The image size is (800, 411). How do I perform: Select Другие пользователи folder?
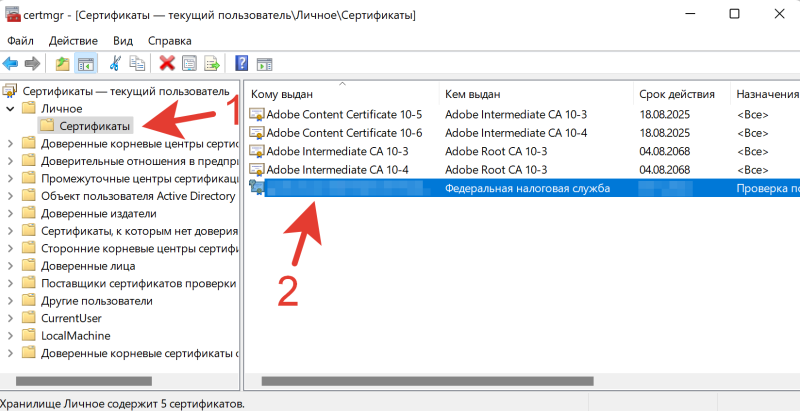tap(88, 301)
